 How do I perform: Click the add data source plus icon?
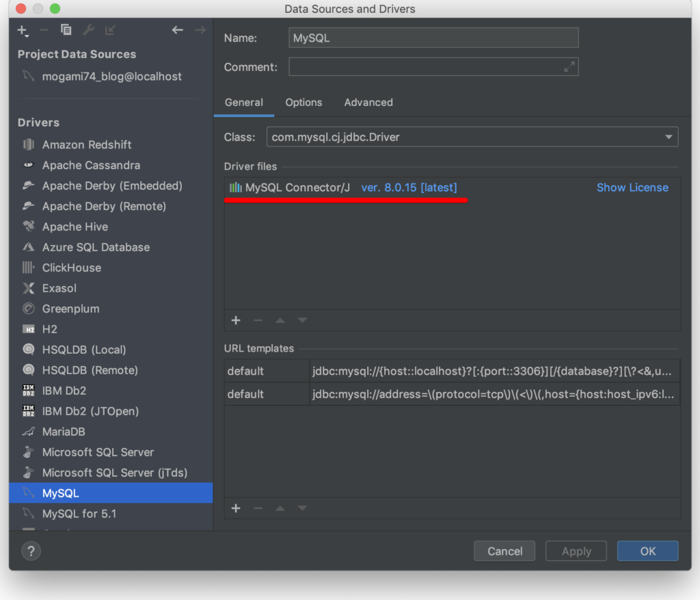(22, 30)
